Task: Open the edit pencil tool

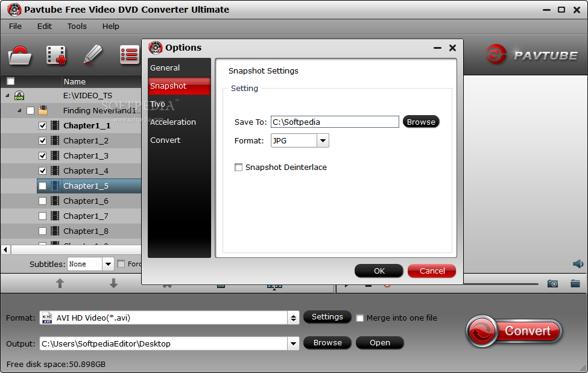Action: pyautogui.click(x=93, y=55)
